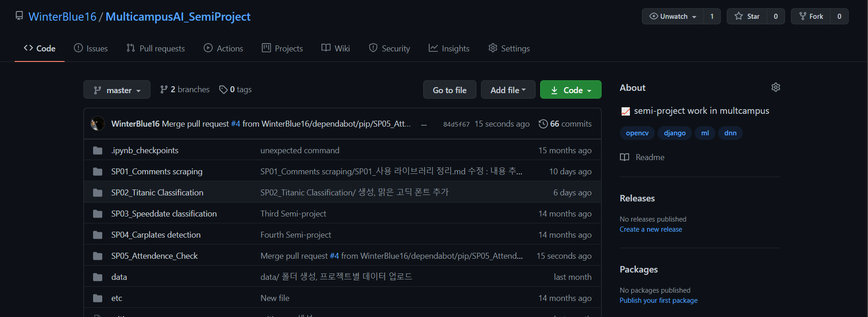Image resolution: width=868 pixels, height=317 pixels.
Task: Click the folder icon for SP02_Titanic Classification
Action: click(x=98, y=193)
